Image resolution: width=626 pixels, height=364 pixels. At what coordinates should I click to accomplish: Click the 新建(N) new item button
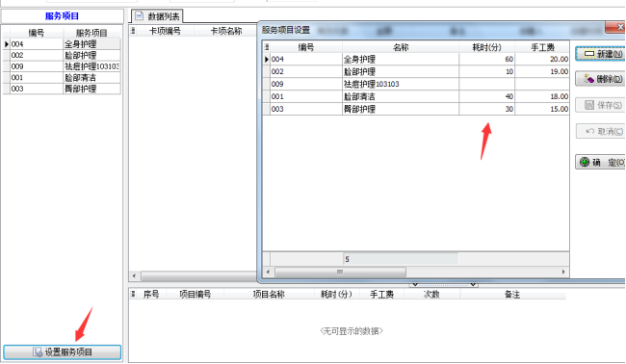(x=600, y=54)
